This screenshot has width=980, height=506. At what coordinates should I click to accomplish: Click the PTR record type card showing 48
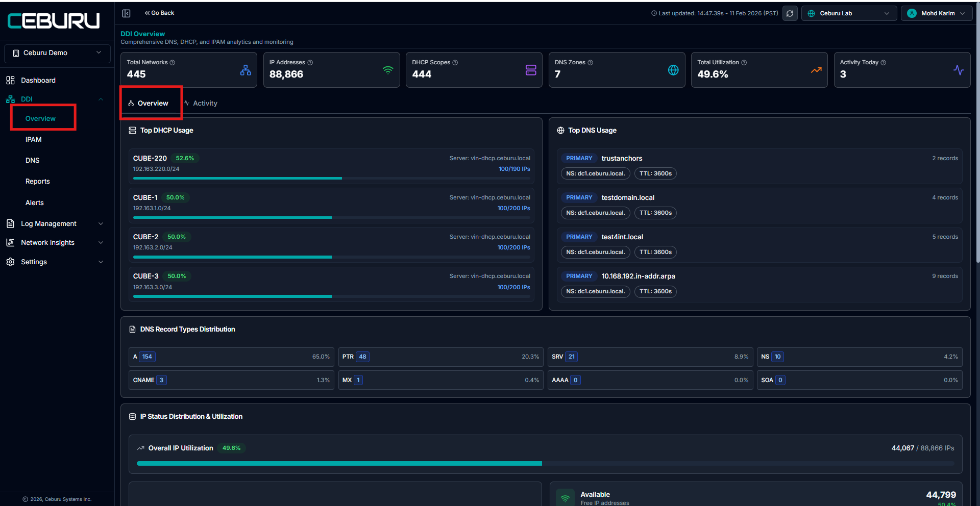[x=441, y=357]
